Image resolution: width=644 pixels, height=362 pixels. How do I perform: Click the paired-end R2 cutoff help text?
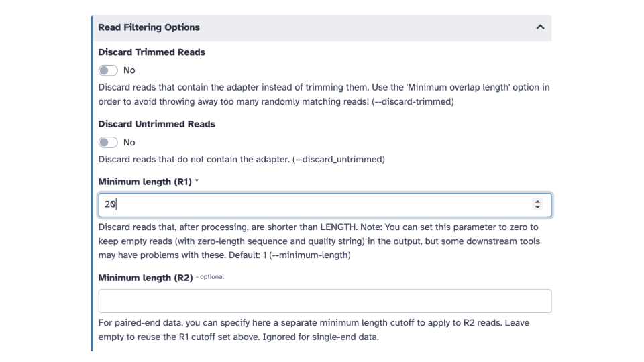pos(314,330)
